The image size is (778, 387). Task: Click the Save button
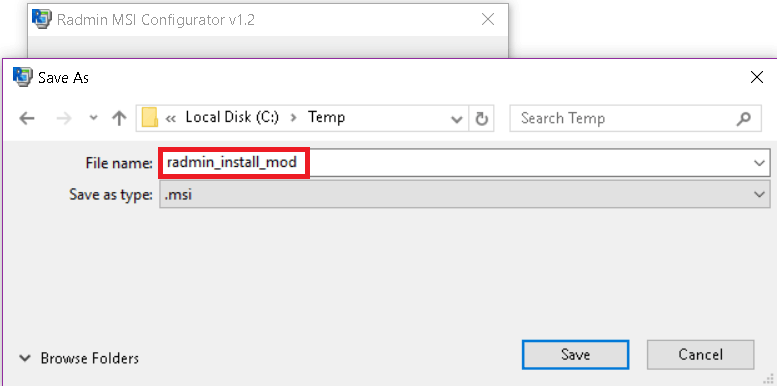576,354
